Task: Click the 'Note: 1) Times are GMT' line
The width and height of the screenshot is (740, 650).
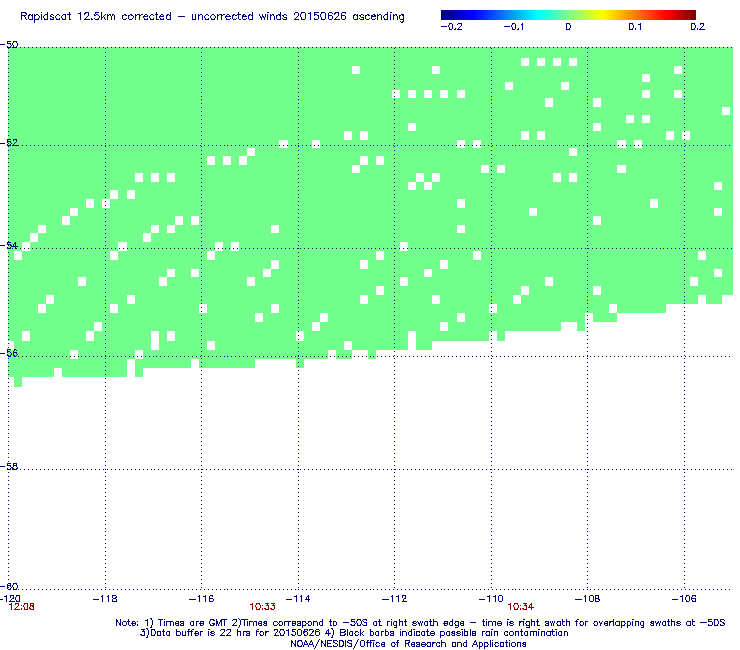Action: coord(420,623)
